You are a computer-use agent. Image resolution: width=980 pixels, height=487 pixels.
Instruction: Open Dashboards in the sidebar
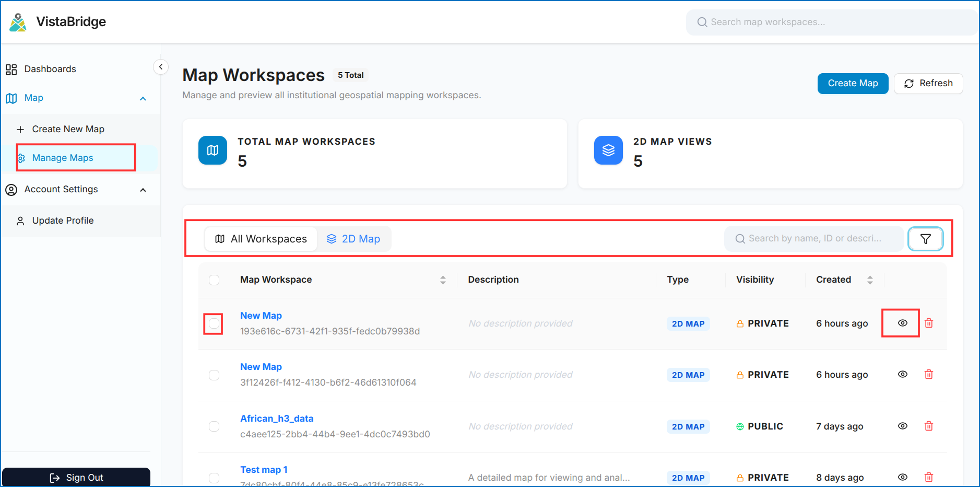pos(50,69)
